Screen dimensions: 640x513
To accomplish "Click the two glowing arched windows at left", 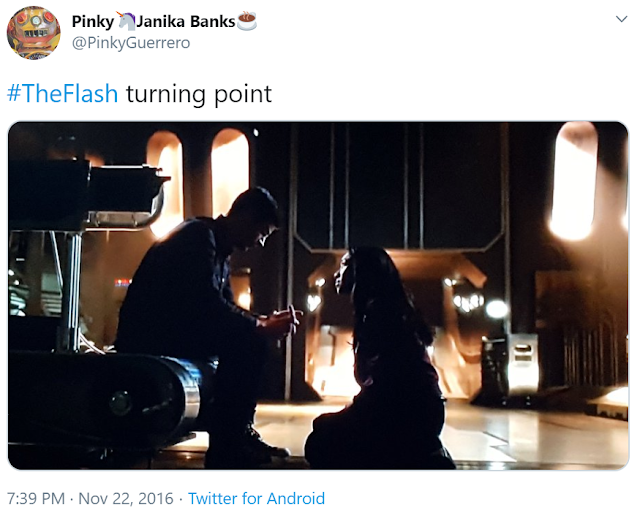I will [198, 180].
